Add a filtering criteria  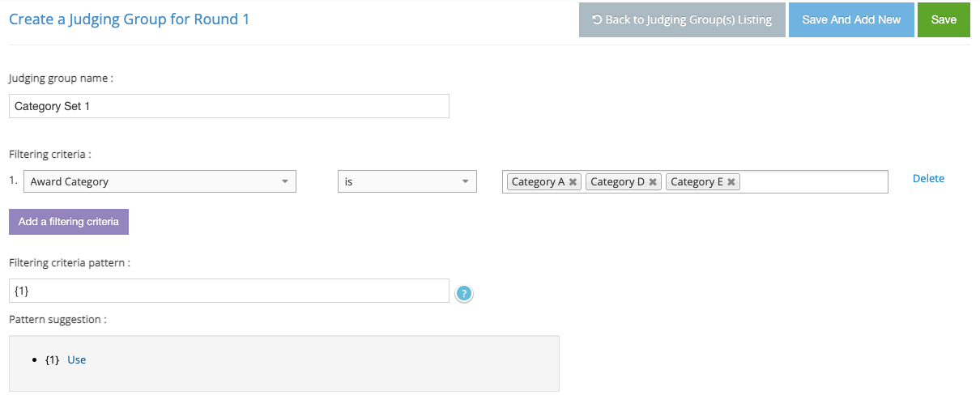point(69,222)
